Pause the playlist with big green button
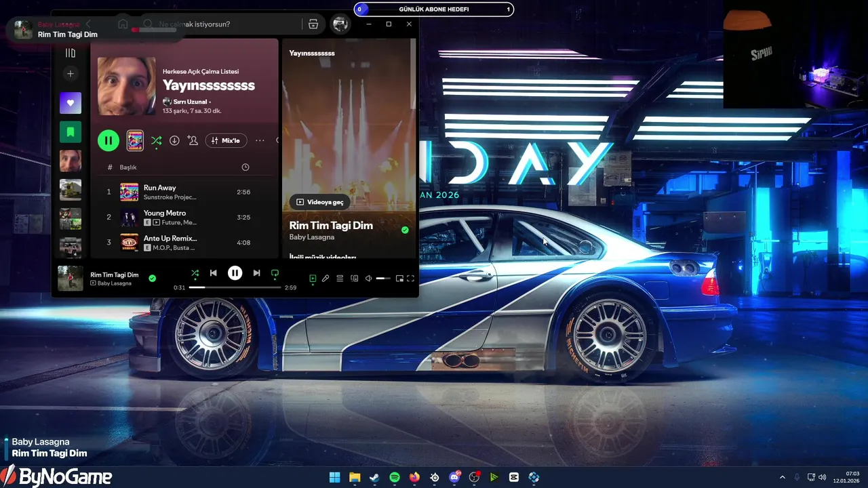This screenshot has height=488, width=868. 108,140
